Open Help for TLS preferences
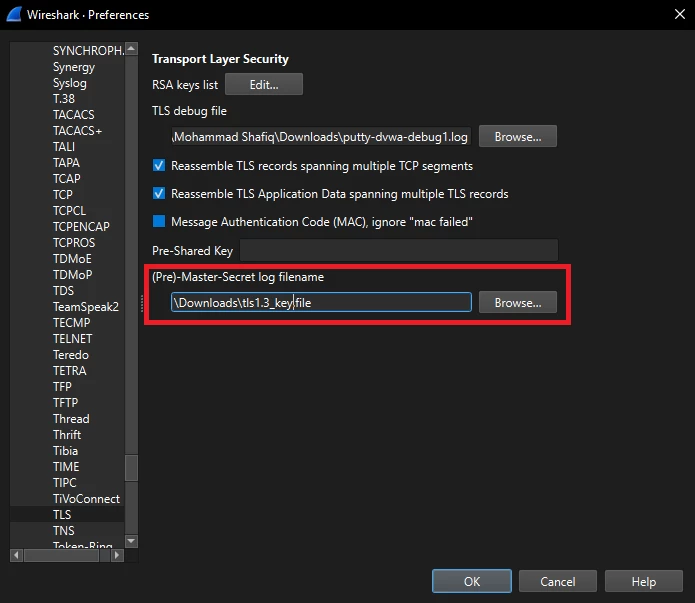Viewport: 695px width, 603px height. [x=644, y=581]
